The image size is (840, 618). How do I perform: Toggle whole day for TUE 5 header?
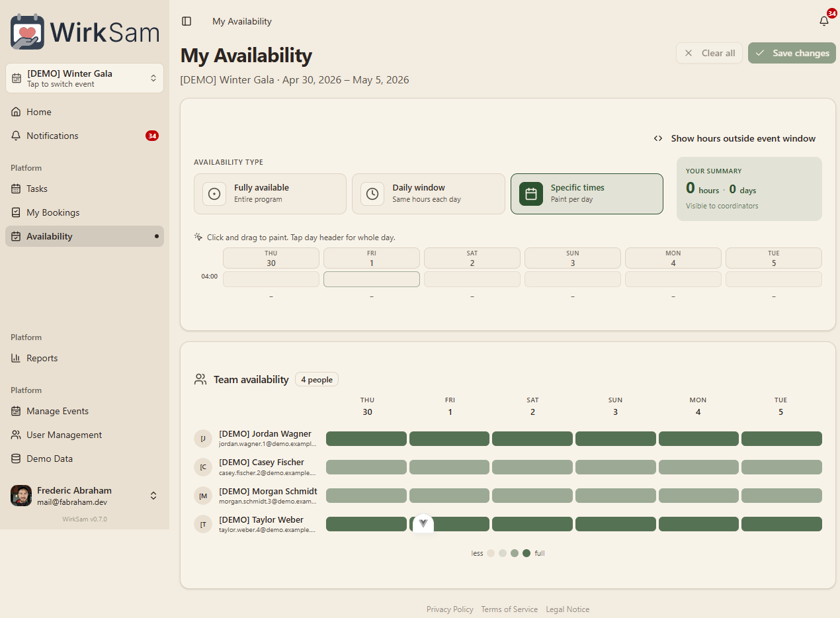tap(774, 258)
